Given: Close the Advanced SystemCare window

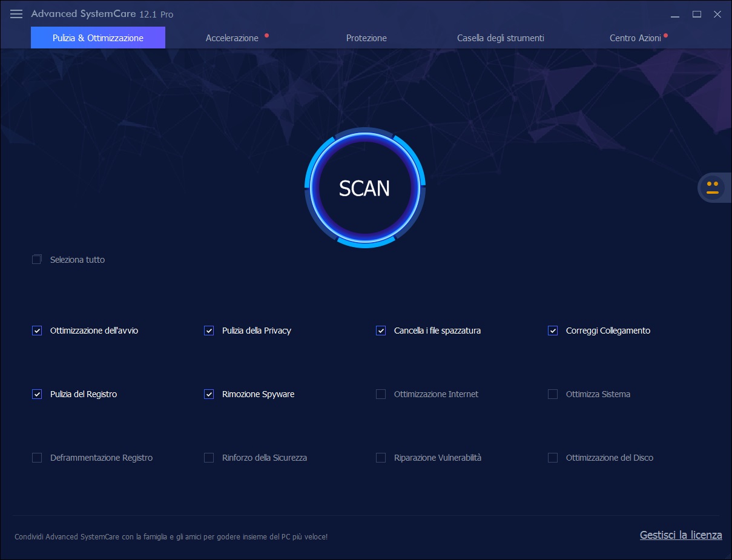Looking at the screenshot, I should coord(717,14).
